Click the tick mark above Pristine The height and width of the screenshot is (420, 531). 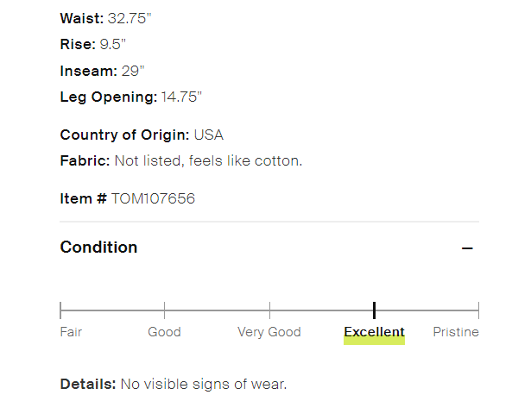point(478,310)
